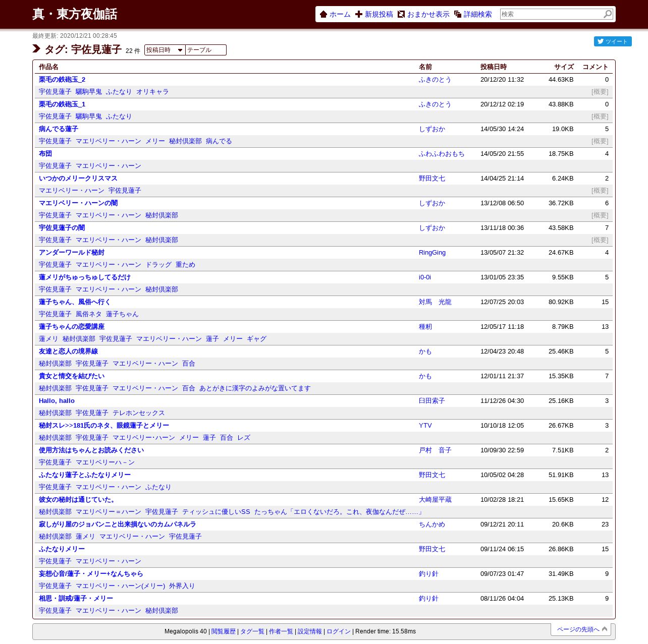The height and width of the screenshot is (644, 648).
Task: Show [概要] for 栗毛の鉄砲玉_2
Action: [x=600, y=91]
